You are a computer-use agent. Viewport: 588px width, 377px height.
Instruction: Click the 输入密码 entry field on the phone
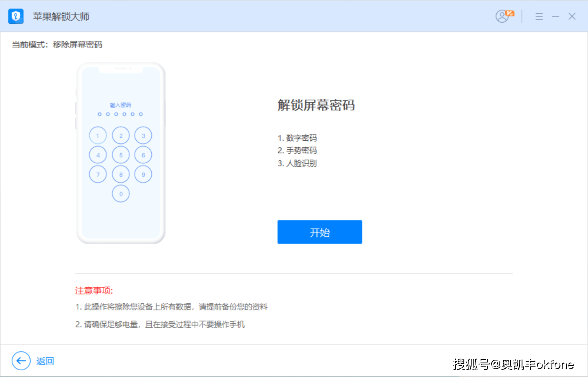tap(120, 105)
